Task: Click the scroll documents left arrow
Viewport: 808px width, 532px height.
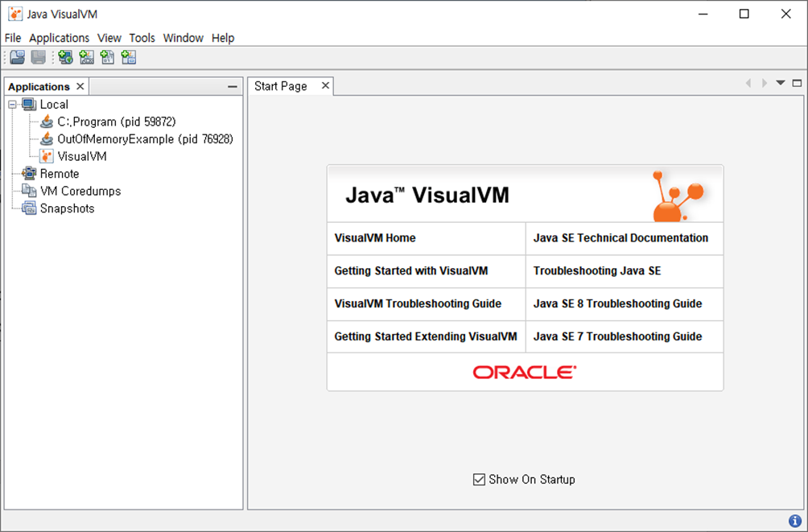Action: tap(748, 83)
